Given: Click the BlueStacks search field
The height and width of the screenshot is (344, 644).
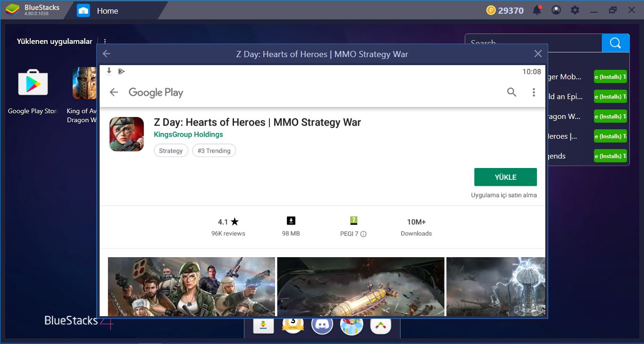Looking at the screenshot, I should (x=534, y=43).
